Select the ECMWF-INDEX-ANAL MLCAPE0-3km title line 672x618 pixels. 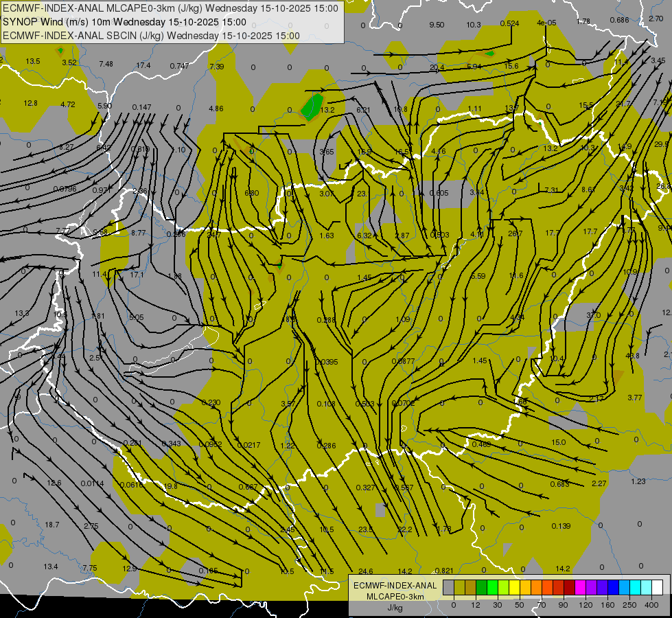pyautogui.click(x=170, y=8)
